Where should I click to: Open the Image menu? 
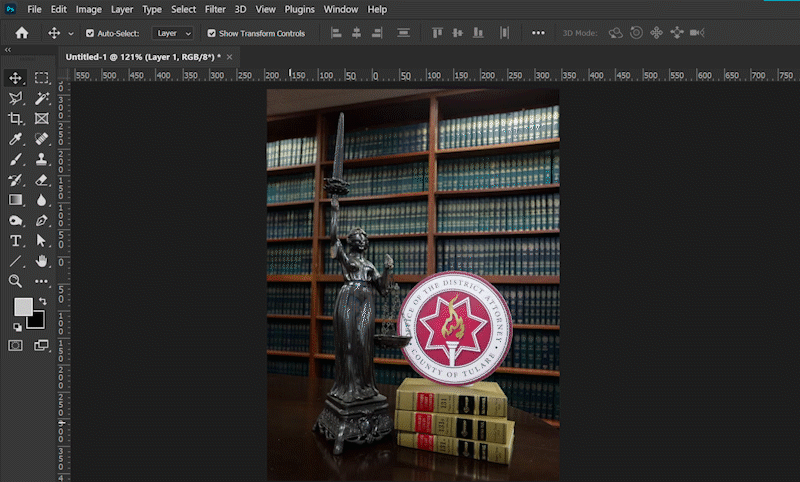(89, 9)
